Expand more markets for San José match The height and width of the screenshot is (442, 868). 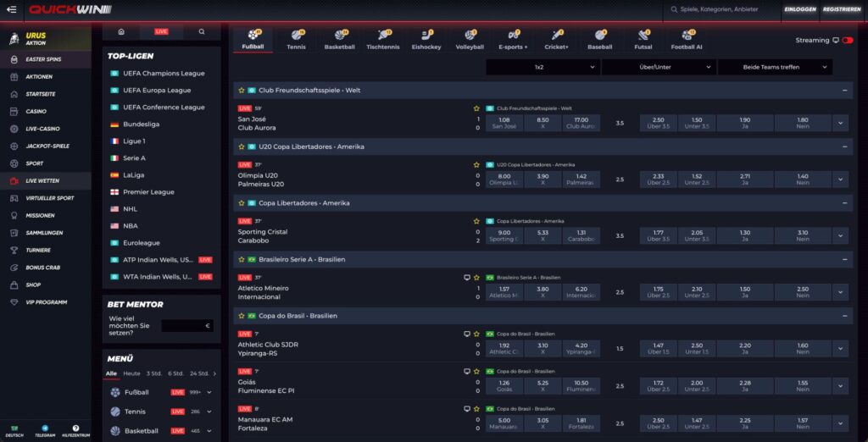click(x=840, y=123)
